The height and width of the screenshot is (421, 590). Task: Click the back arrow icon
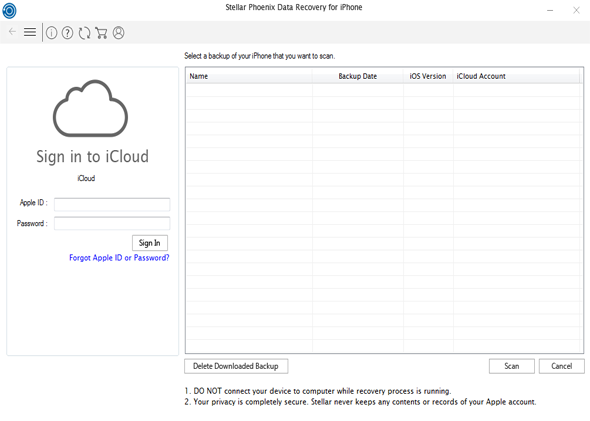(12, 32)
